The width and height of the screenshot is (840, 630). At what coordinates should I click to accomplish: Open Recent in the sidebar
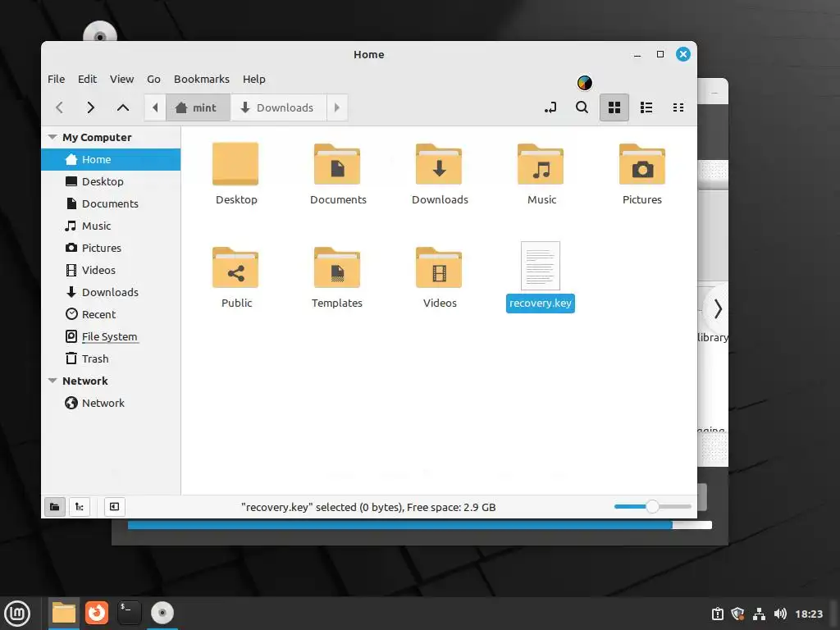click(x=111, y=314)
